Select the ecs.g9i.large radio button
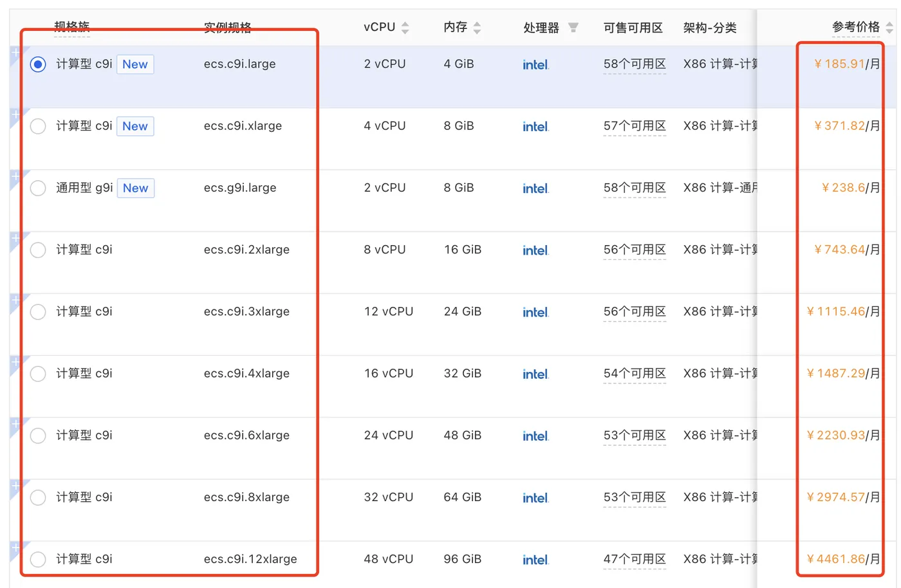The image size is (901, 588). point(37,188)
